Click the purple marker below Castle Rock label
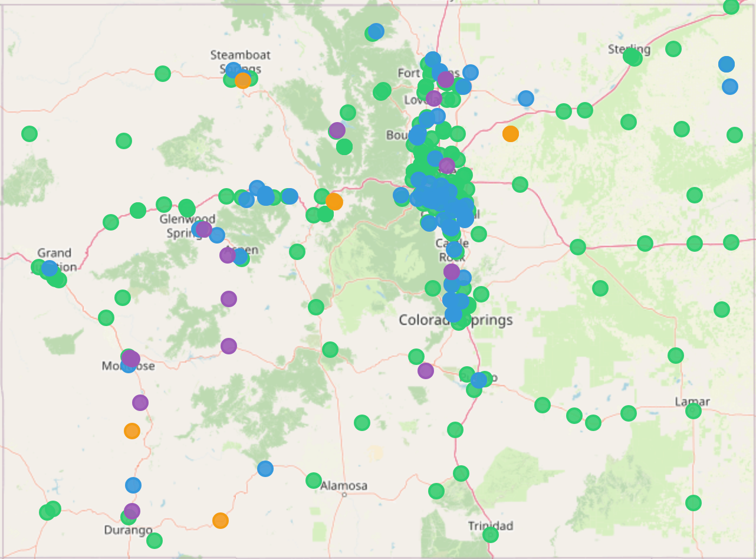The width and height of the screenshot is (756, 559). click(x=452, y=272)
